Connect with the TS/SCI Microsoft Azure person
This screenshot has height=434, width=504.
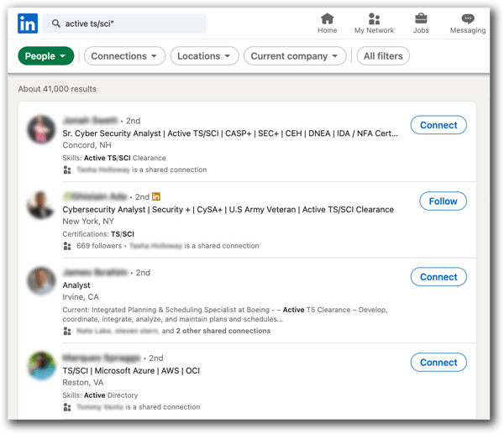pos(438,363)
